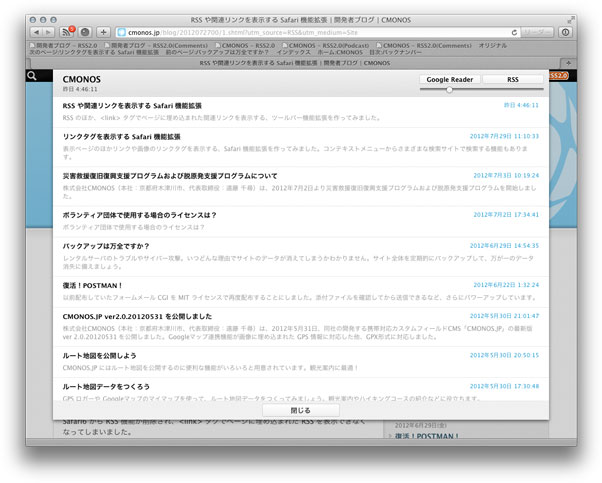Open entry RSS や関連リンクを表示する Safari 機能拡張
This screenshot has width=602, height=483.
[x=132, y=106]
